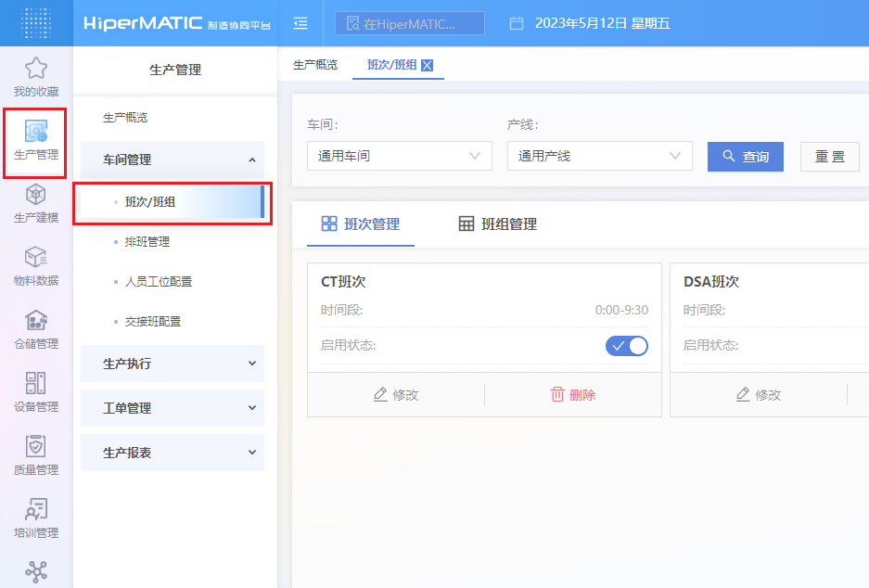
Task: Click the 查询 search button
Action: tap(746, 157)
